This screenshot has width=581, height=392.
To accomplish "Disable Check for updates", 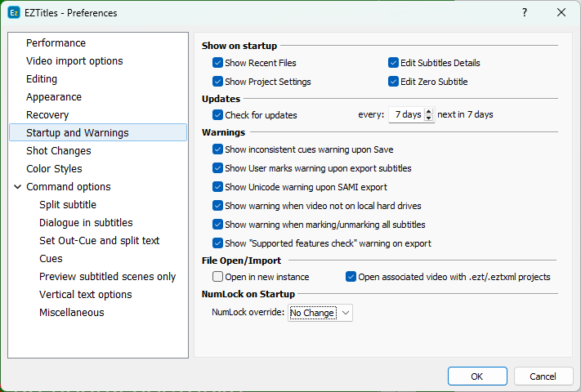I will (x=217, y=115).
